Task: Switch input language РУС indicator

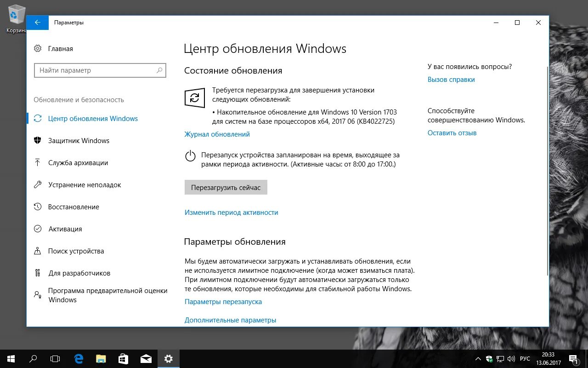Action: coord(525,359)
